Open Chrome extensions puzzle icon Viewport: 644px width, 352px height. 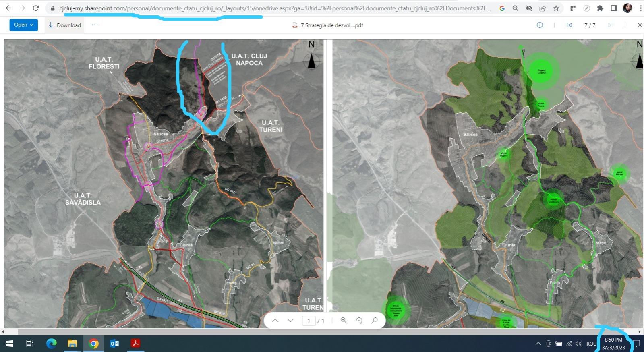600,8
